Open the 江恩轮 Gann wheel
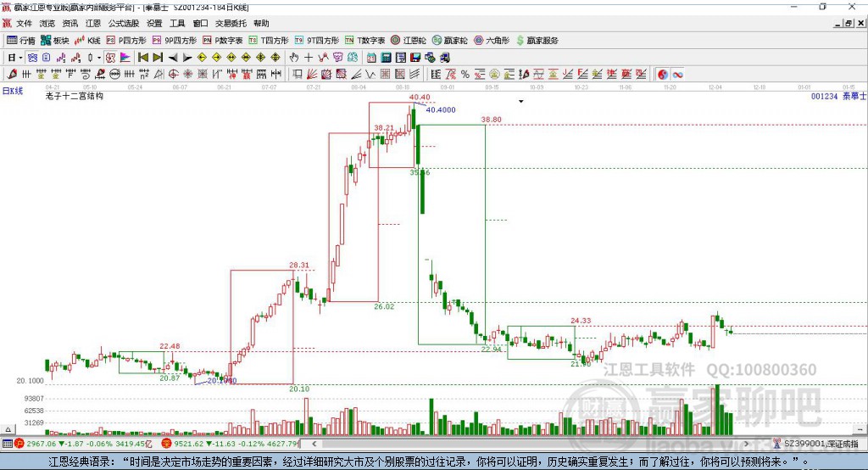The width and height of the screenshot is (868, 470). (409, 41)
